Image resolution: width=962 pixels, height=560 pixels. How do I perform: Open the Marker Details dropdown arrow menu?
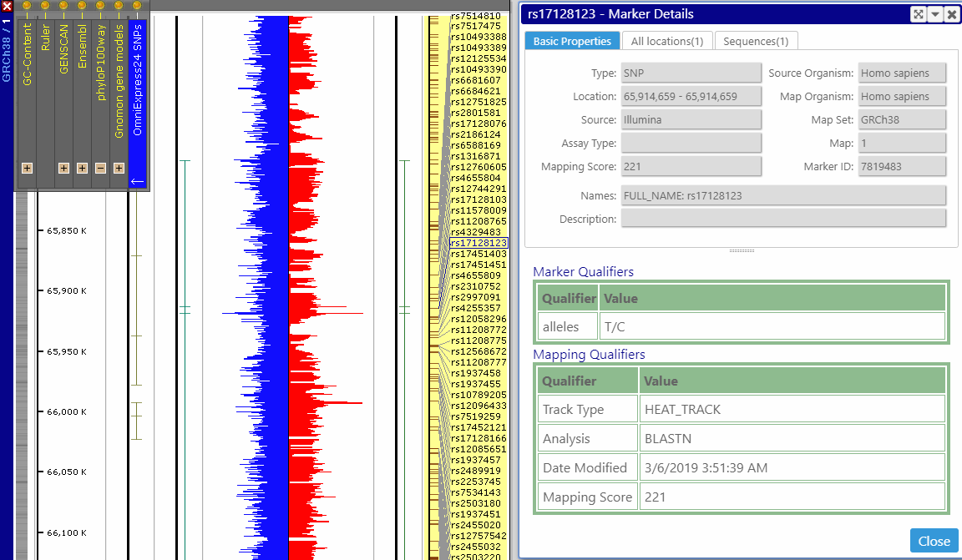(x=935, y=15)
